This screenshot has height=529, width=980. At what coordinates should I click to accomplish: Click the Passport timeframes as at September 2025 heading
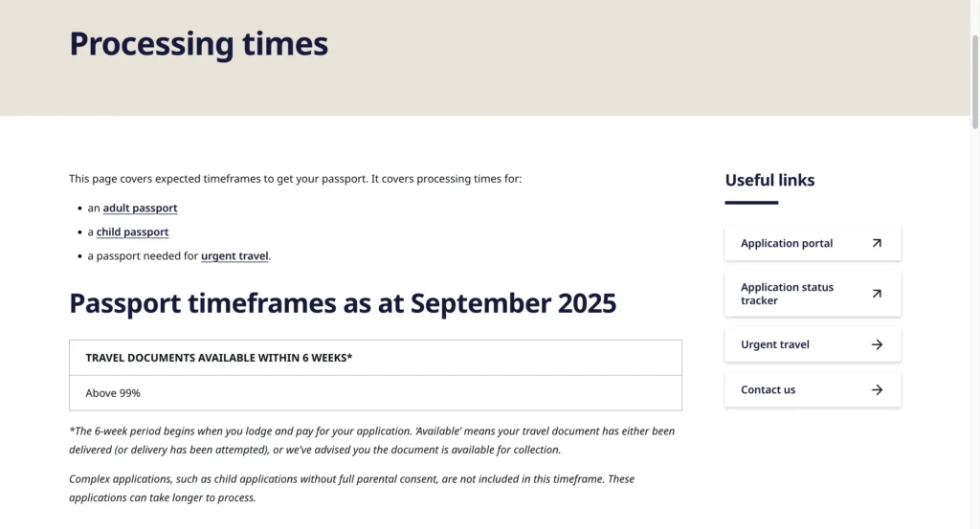coord(343,303)
